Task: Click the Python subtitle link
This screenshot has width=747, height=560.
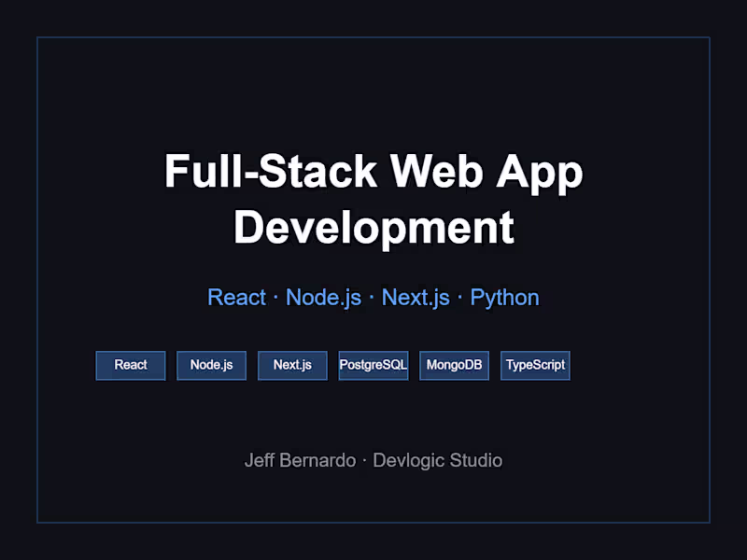Action: 504,297
